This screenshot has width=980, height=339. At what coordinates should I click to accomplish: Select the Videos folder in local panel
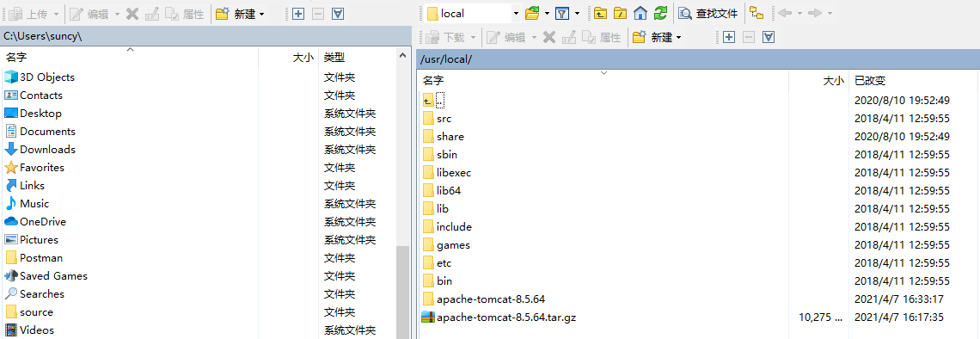pos(29,330)
